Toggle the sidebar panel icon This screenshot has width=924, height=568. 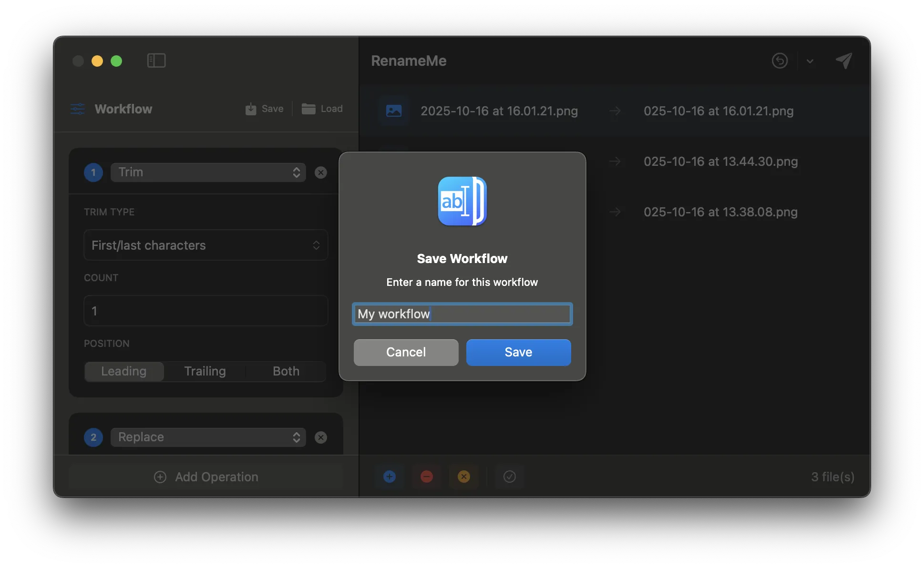[156, 61]
